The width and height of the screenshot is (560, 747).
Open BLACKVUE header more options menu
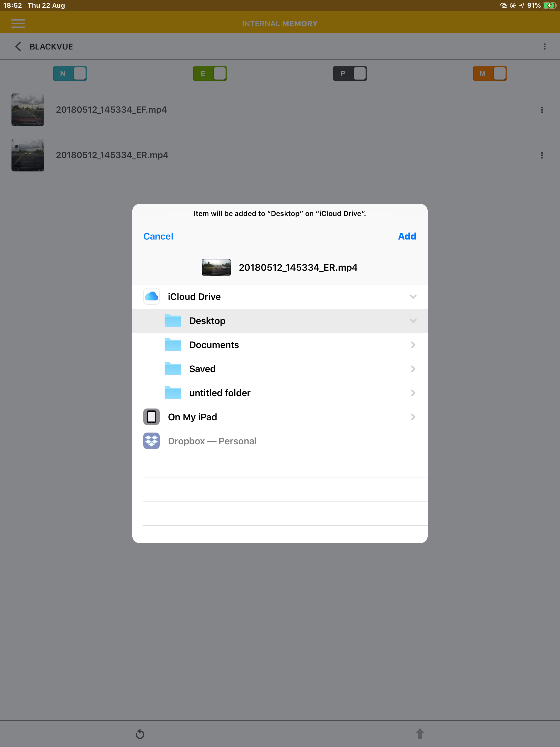(544, 46)
